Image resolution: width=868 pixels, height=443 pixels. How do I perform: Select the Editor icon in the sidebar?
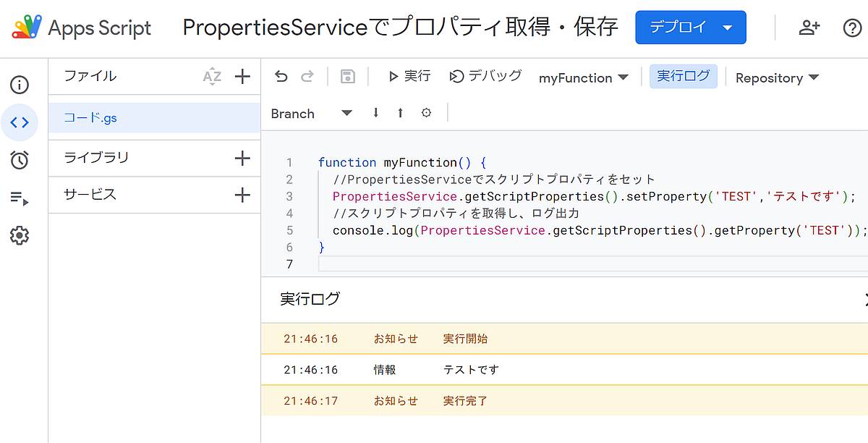(x=20, y=122)
